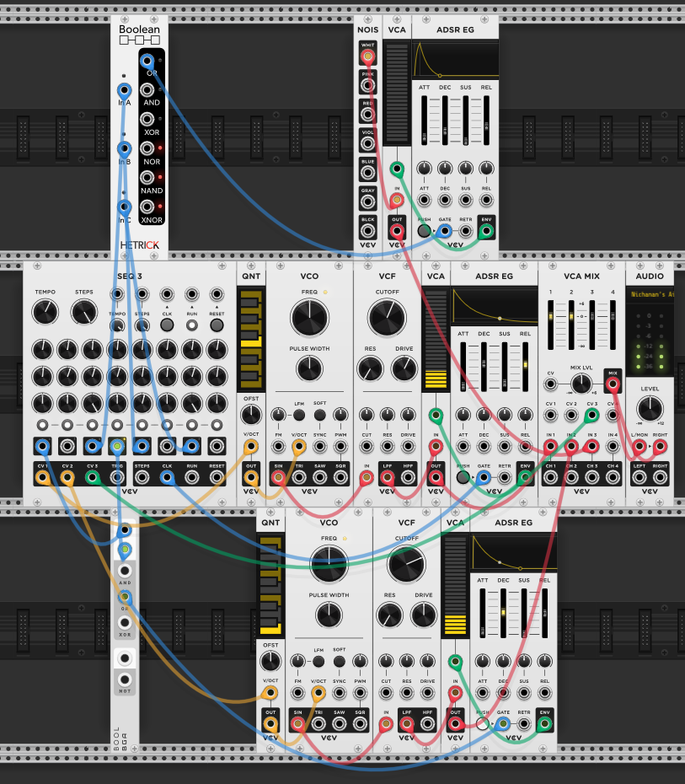Click SEQ 3 RESET output jack
This screenshot has width=685, height=784.
coord(217,477)
